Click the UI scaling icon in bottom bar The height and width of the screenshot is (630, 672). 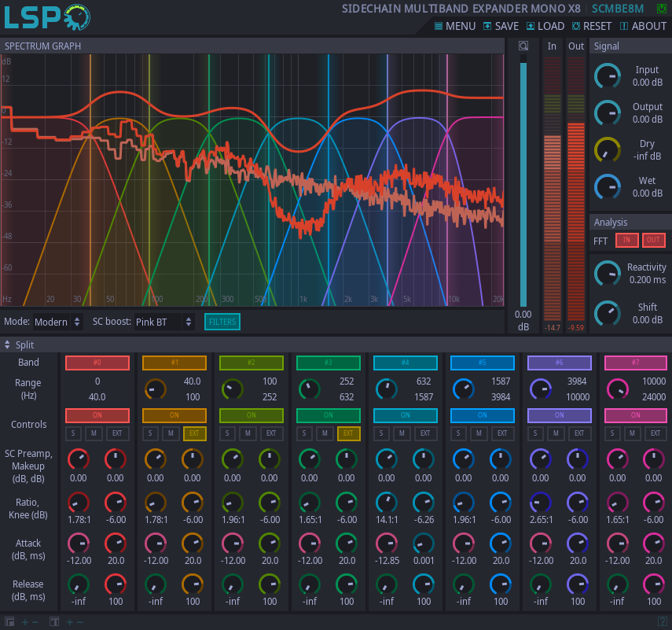[9, 621]
